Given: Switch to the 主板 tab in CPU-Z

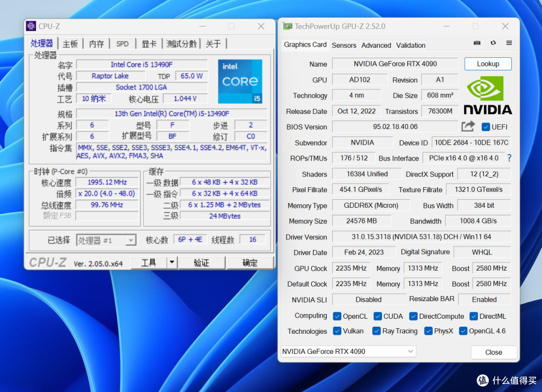Looking at the screenshot, I should (70, 44).
